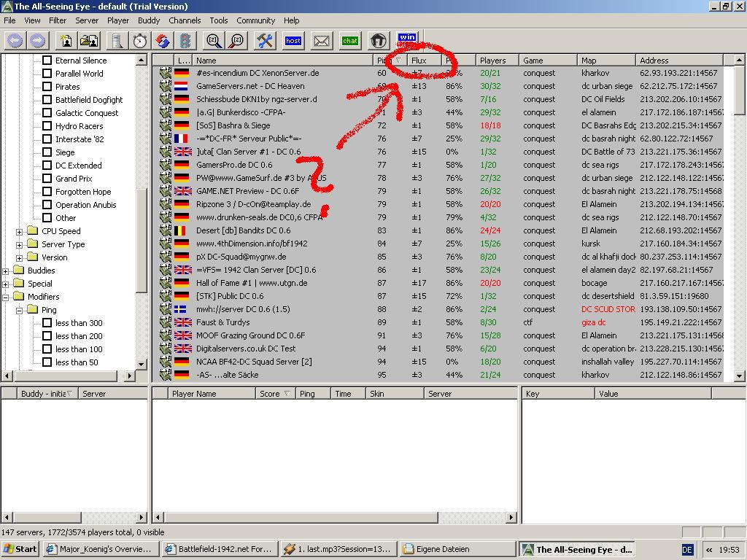Viewport: 747px width, 560px height.
Task: Click the blue magnifier search icon
Action: click(x=214, y=41)
